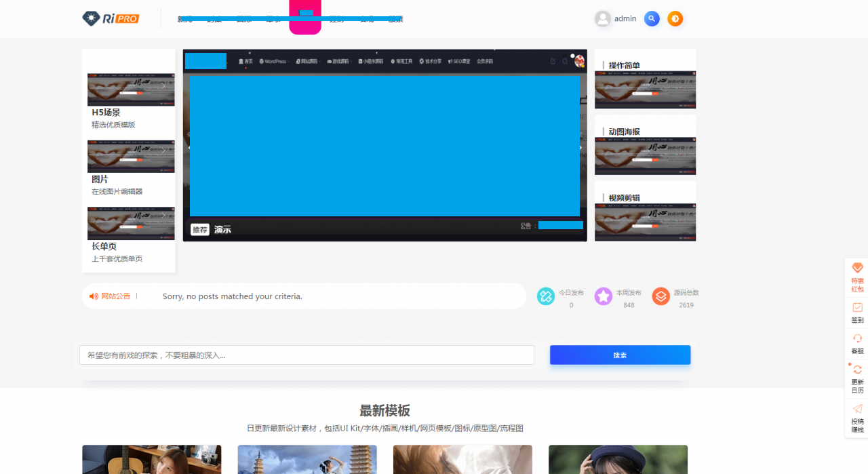Viewport: 868px width, 474px height.
Task: Click the blue 搜索 button
Action: pos(620,355)
